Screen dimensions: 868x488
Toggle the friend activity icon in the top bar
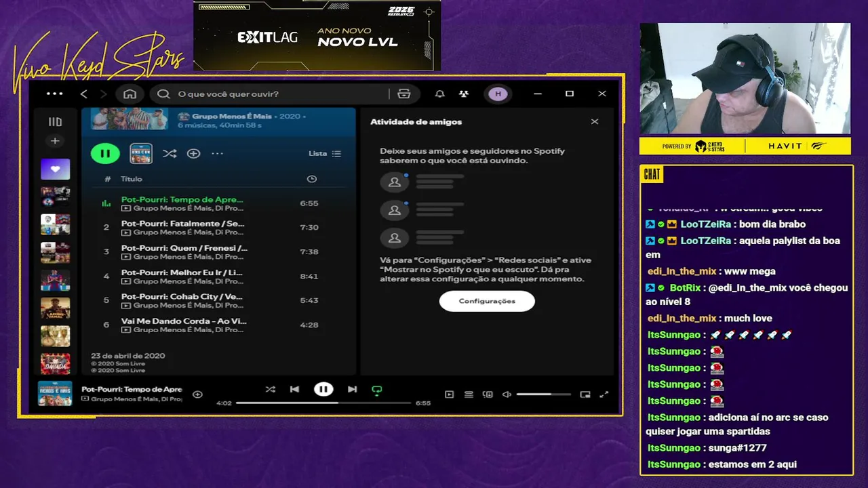464,94
